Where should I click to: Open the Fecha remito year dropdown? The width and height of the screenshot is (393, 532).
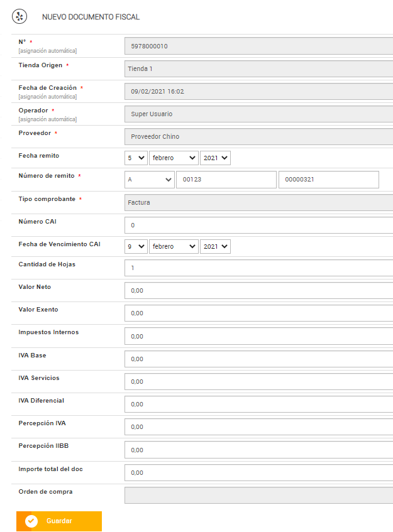click(x=215, y=158)
